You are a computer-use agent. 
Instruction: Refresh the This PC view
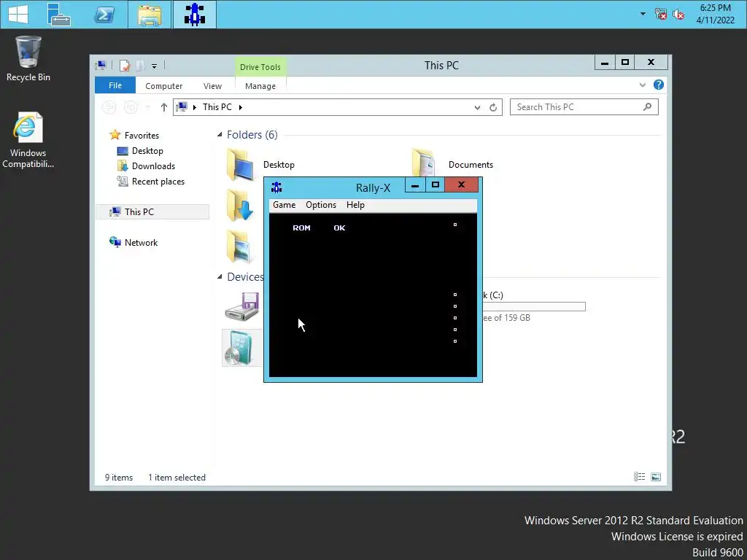[x=493, y=108]
